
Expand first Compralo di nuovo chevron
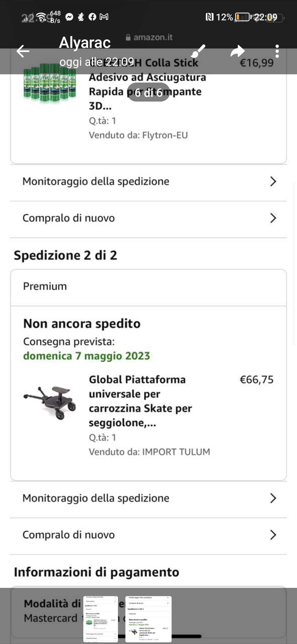coord(273,218)
